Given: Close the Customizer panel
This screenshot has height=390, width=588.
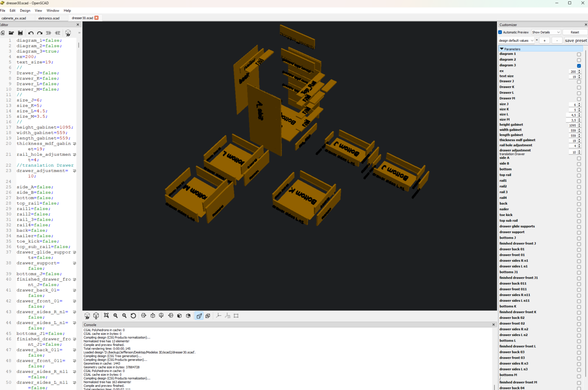Looking at the screenshot, I should 585,25.
